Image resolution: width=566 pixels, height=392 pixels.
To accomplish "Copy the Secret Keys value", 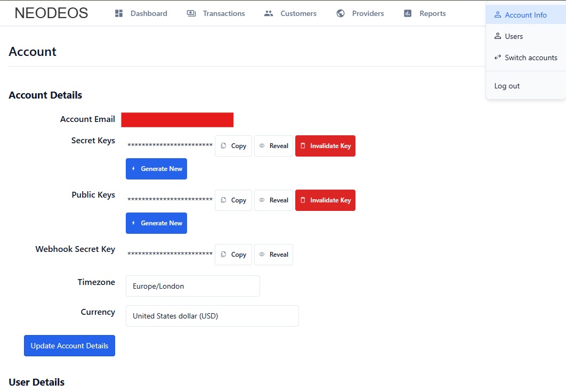I will [x=233, y=146].
